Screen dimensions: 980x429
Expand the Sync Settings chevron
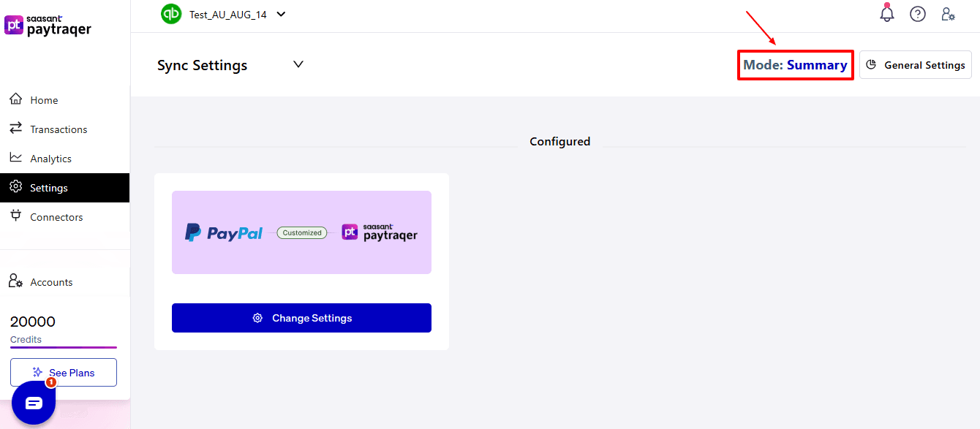pos(298,64)
